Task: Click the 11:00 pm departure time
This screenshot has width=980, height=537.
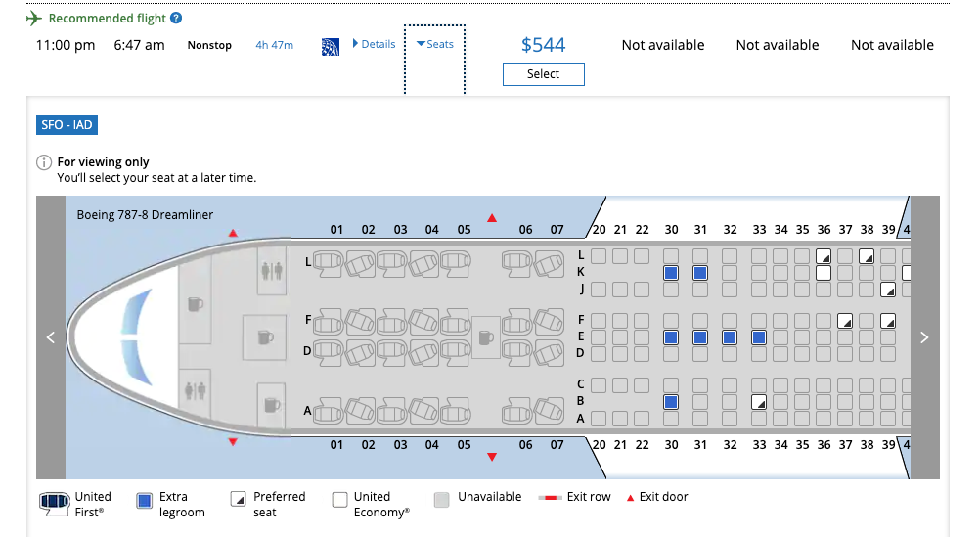Action: (x=66, y=45)
